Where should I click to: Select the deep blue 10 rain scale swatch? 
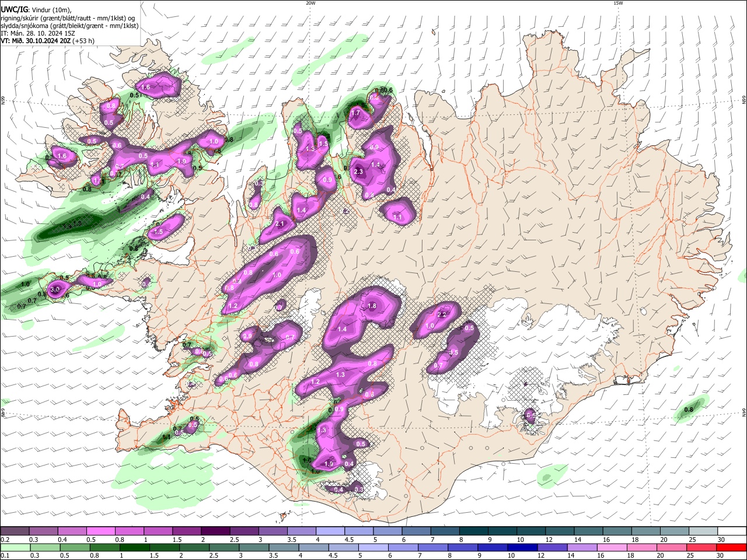point(521,547)
